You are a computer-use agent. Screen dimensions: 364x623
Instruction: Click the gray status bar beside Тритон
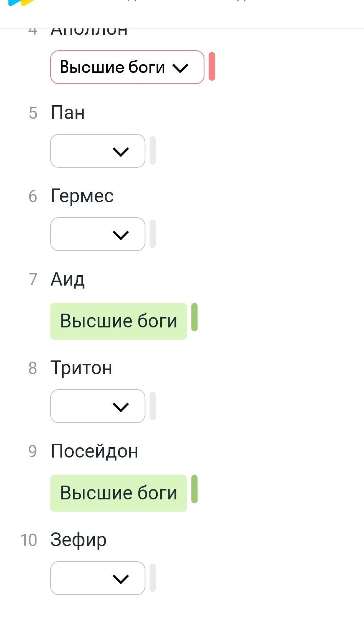153,406
